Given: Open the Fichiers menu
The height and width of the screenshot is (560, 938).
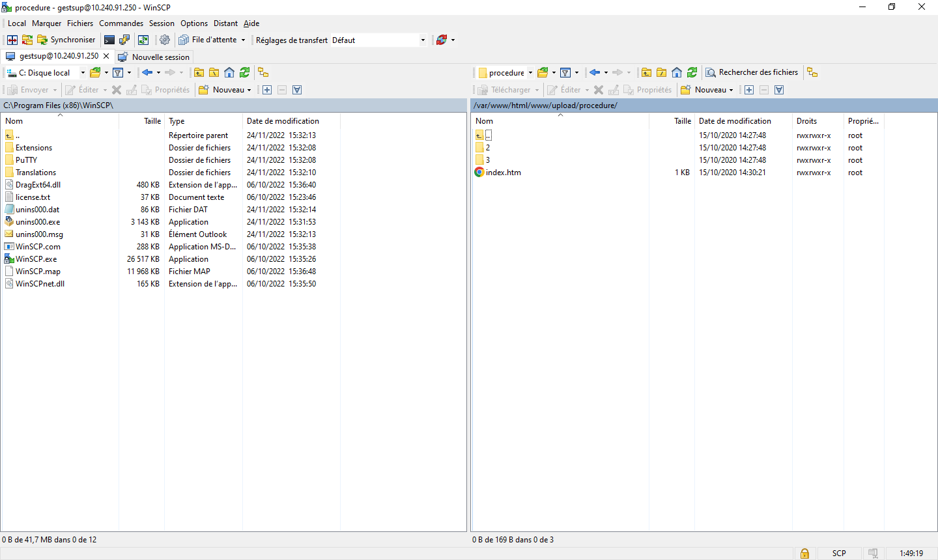Looking at the screenshot, I should [80, 23].
